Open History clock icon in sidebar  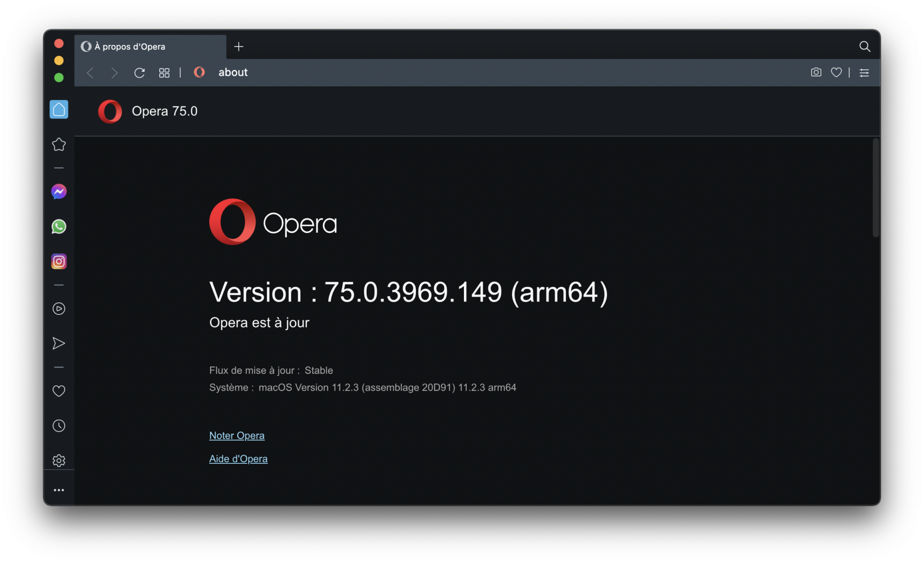(59, 426)
